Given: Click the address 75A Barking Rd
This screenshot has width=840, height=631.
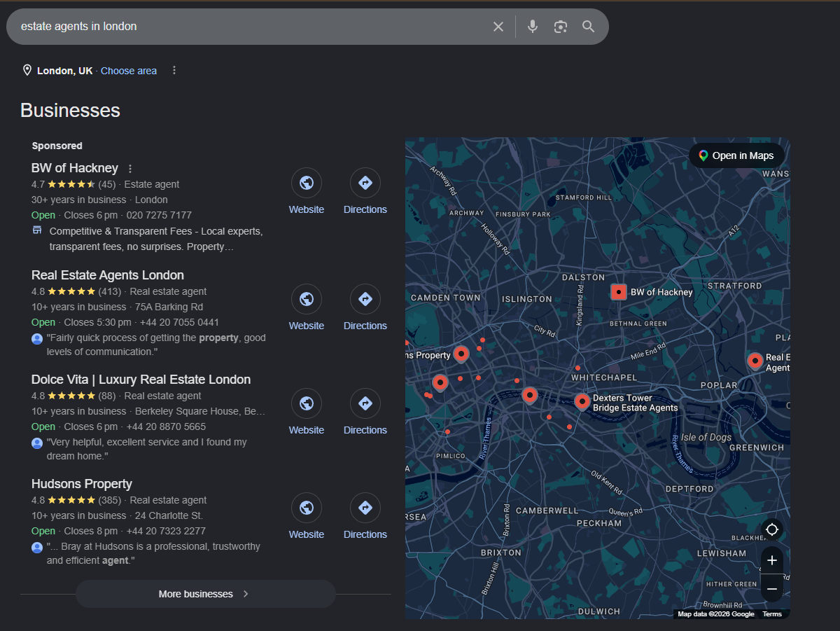Looking at the screenshot, I should [169, 307].
